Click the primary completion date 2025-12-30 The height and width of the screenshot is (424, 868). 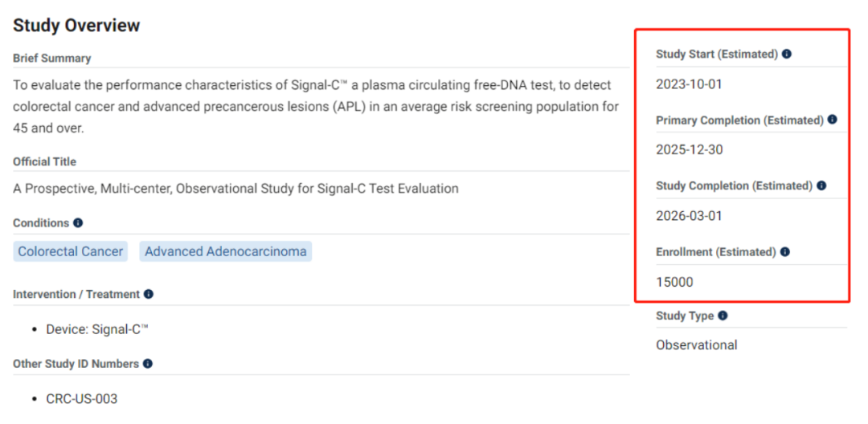(684, 150)
